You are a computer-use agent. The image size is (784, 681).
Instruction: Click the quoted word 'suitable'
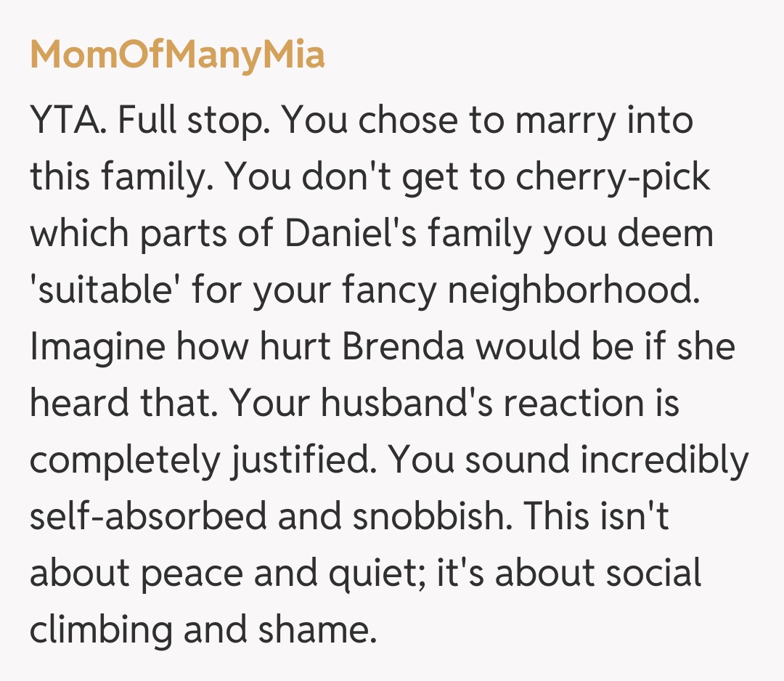coord(106,291)
